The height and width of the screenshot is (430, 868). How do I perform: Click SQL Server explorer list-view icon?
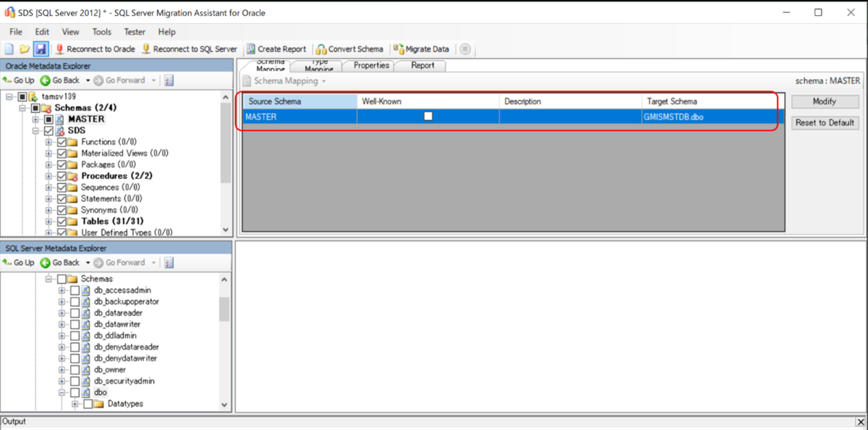[169, 263]
